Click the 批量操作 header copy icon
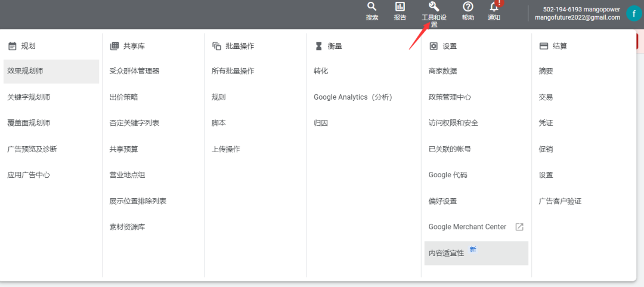The width and height of the screenshot is (644, 287). [216, 46]
